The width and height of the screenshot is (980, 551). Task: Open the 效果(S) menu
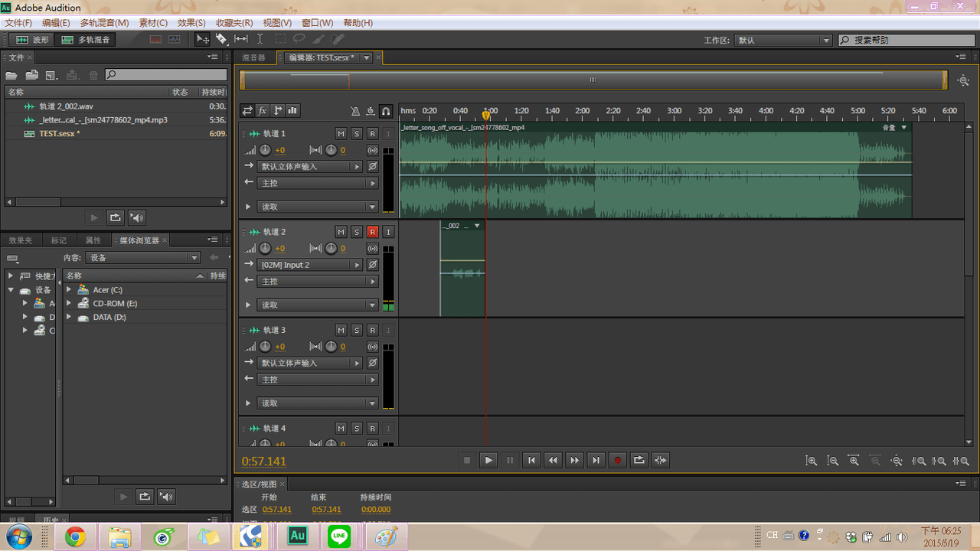point(191,23)
